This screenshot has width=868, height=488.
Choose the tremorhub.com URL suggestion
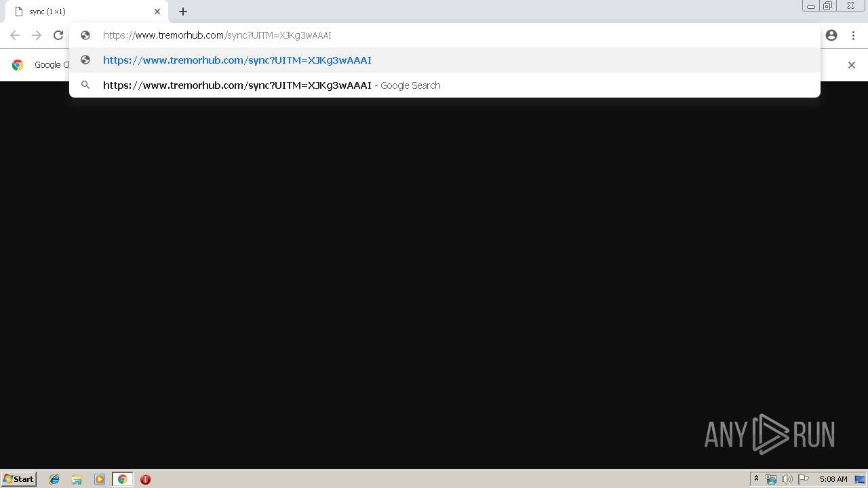click(445, 60)
